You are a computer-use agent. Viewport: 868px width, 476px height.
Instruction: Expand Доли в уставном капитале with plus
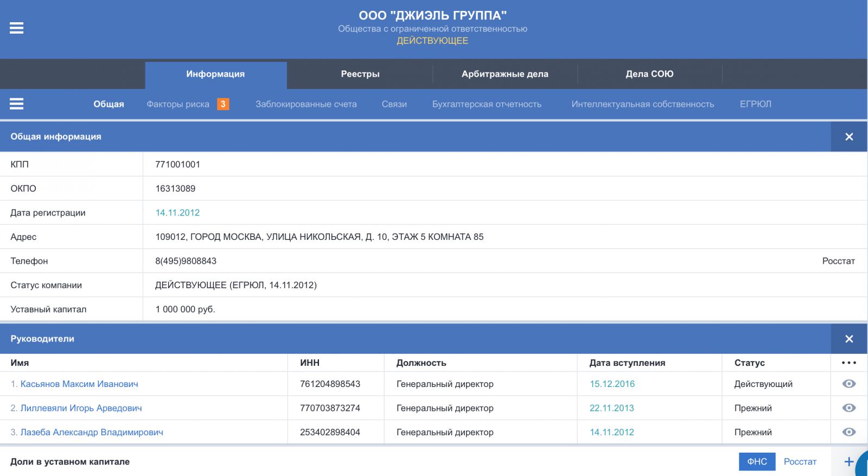coord(849,462)
